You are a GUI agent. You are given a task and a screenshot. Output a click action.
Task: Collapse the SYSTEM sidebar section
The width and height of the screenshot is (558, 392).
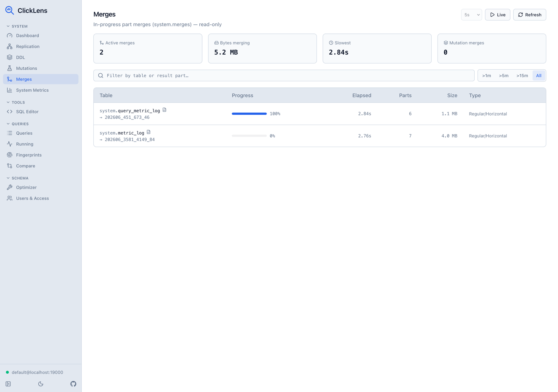click(x=17, y=26)
